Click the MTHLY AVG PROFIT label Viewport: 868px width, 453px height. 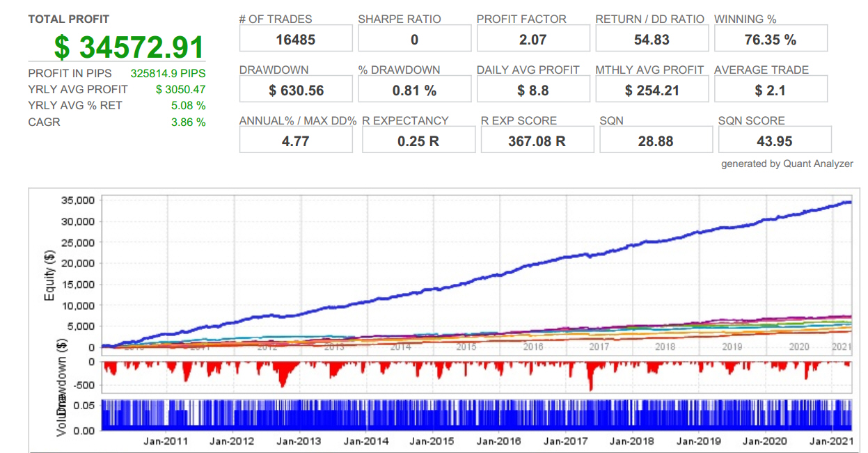pos(650,70)
